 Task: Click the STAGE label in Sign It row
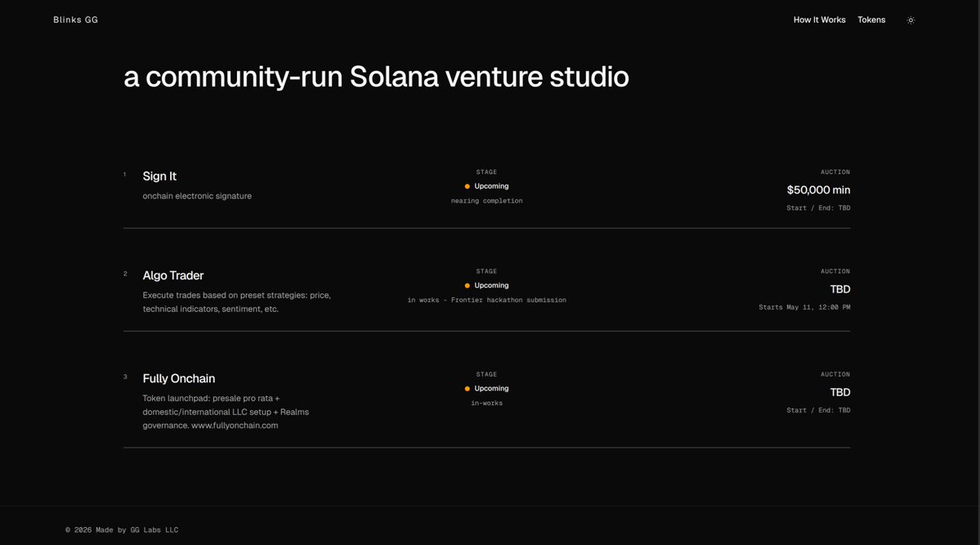(486, 172)
